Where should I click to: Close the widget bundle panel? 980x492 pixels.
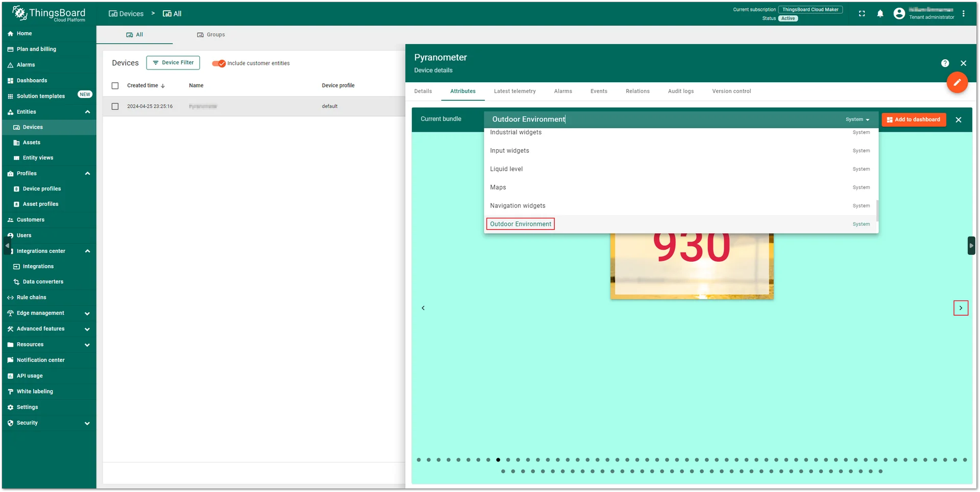(x=958, y=120)
